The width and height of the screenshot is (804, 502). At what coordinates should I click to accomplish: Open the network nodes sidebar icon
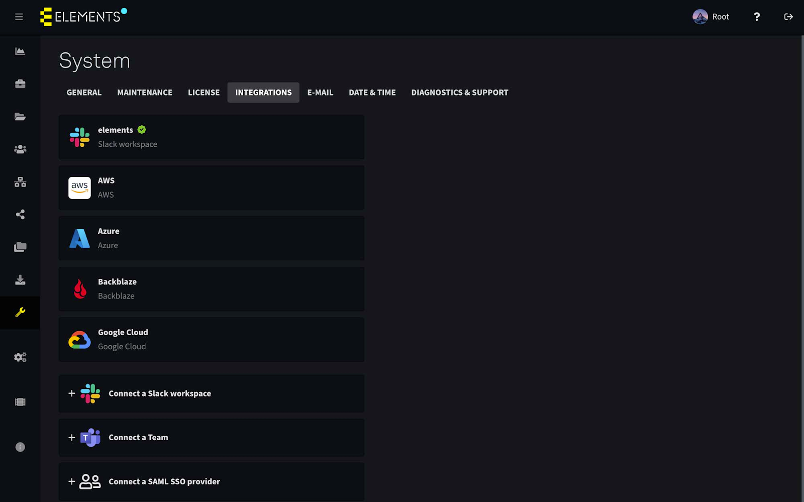point(20,182)
